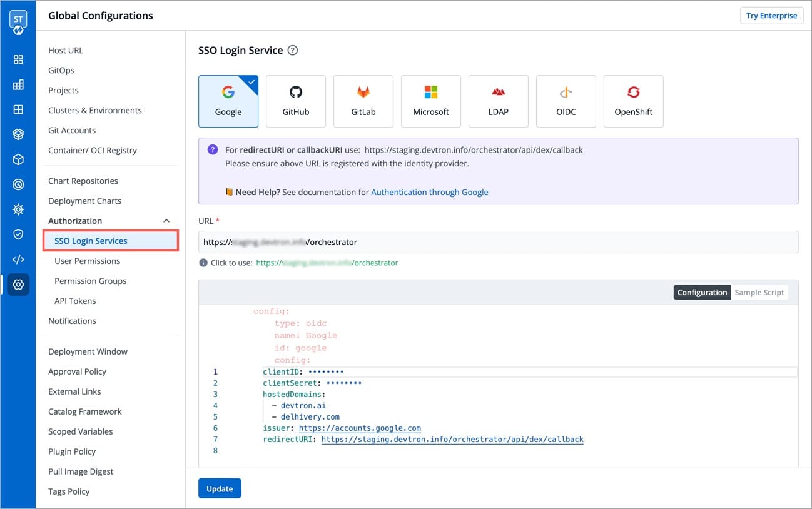The width and height of the screenshot is (812, 509).
Task: Open the security shield icon in sidebar
Action: [x=18, y=234]
